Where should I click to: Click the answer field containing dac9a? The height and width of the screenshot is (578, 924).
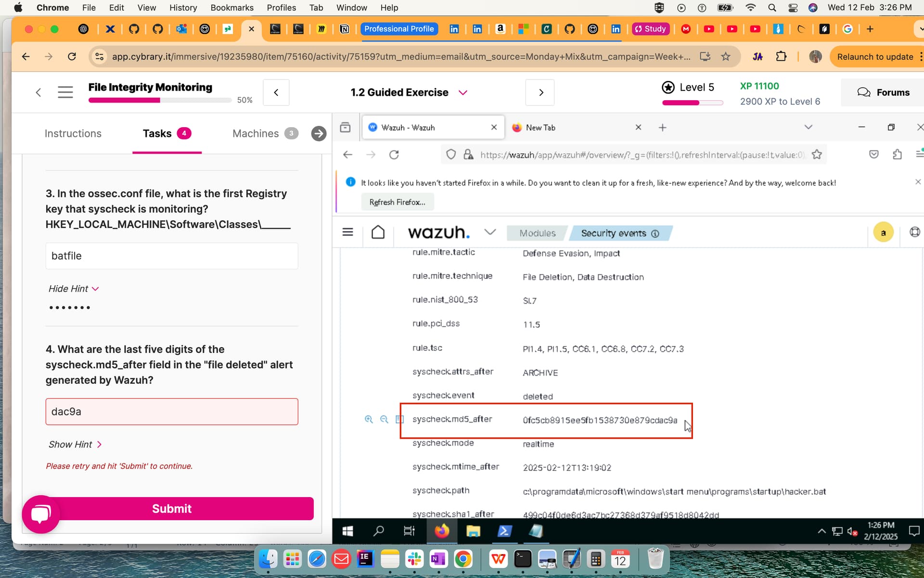[x=172, y=412]
